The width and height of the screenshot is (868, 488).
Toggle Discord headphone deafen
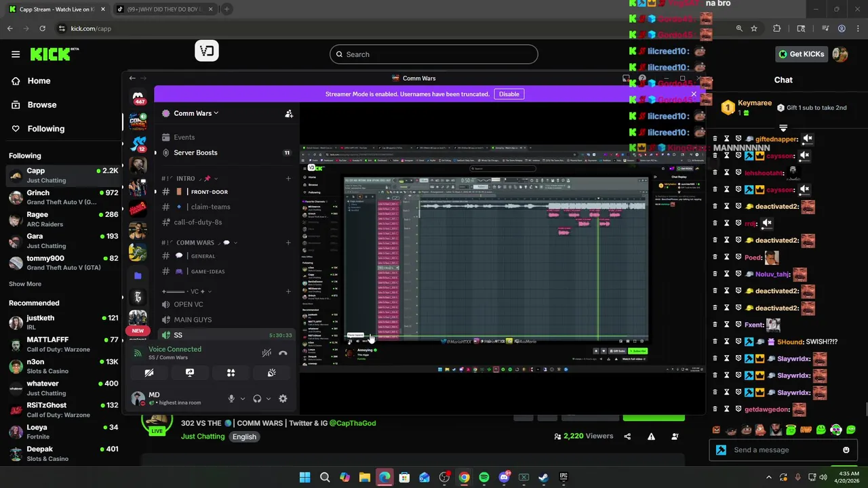pyautogui.click(x=257, y=399)
